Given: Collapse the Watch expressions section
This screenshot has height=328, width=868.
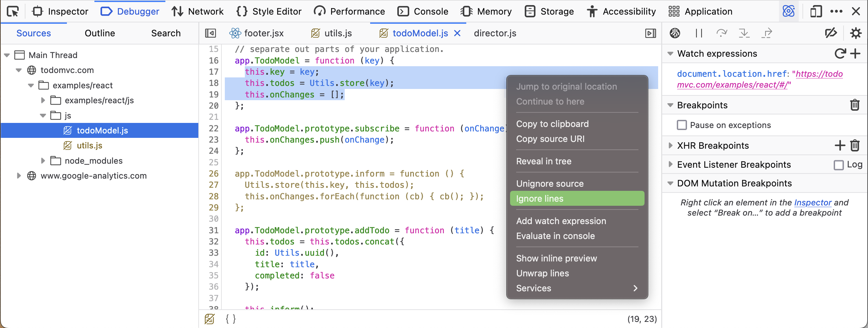Looking at the screenshot, I should point(670,54).
